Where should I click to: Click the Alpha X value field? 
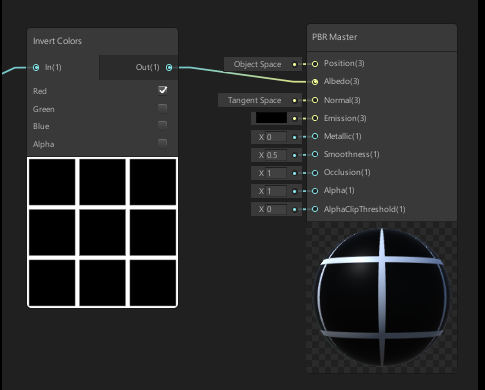pyautogui.click(x=276, y=191)
